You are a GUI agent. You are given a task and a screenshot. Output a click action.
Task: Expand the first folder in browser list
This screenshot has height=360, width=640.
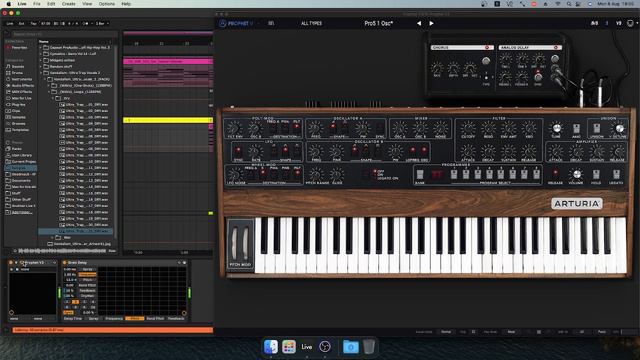click(40, 48)
